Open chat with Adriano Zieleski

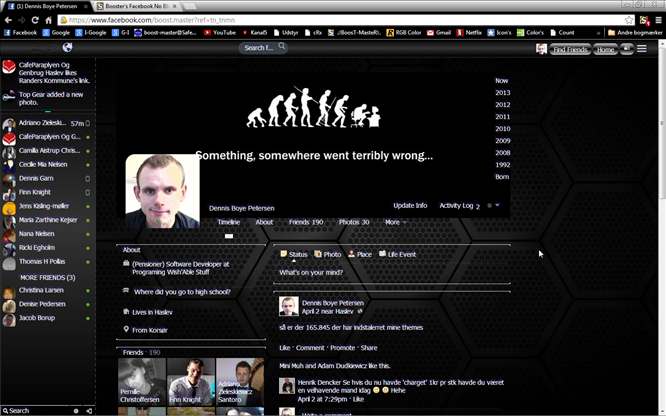tap(46, 123)
